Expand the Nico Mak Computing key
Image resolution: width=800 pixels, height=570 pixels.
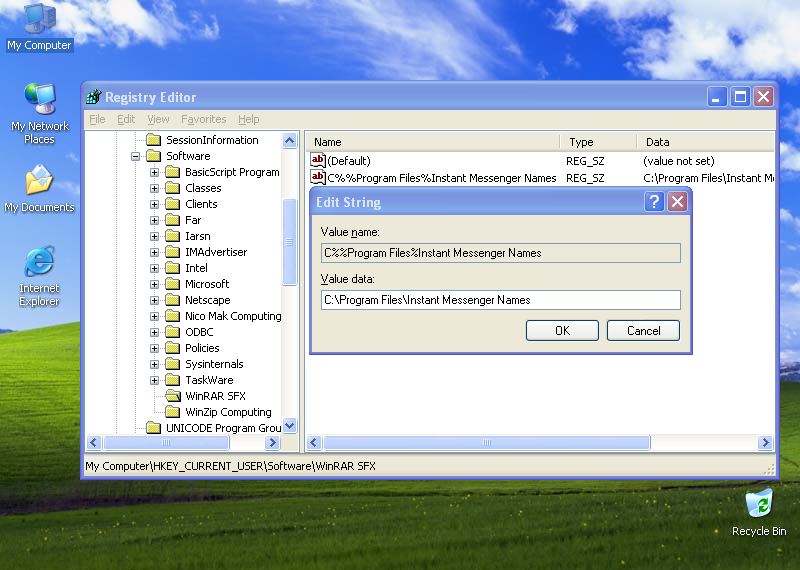pos(154,316)
